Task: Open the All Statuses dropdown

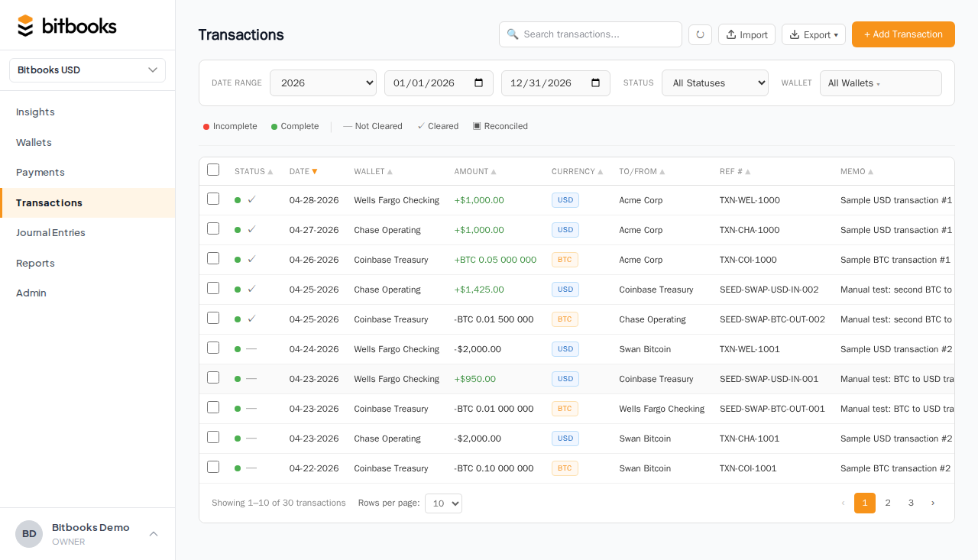Action: 715,83
